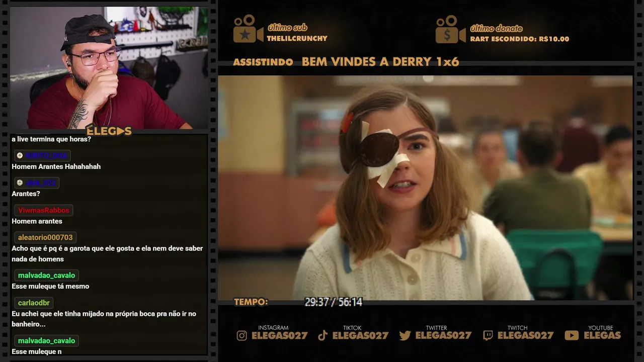Click the ELEGAS027 Twitch handle text
Image resolution: width=644 pixels, height=362 pixels.
pos(525,335)
